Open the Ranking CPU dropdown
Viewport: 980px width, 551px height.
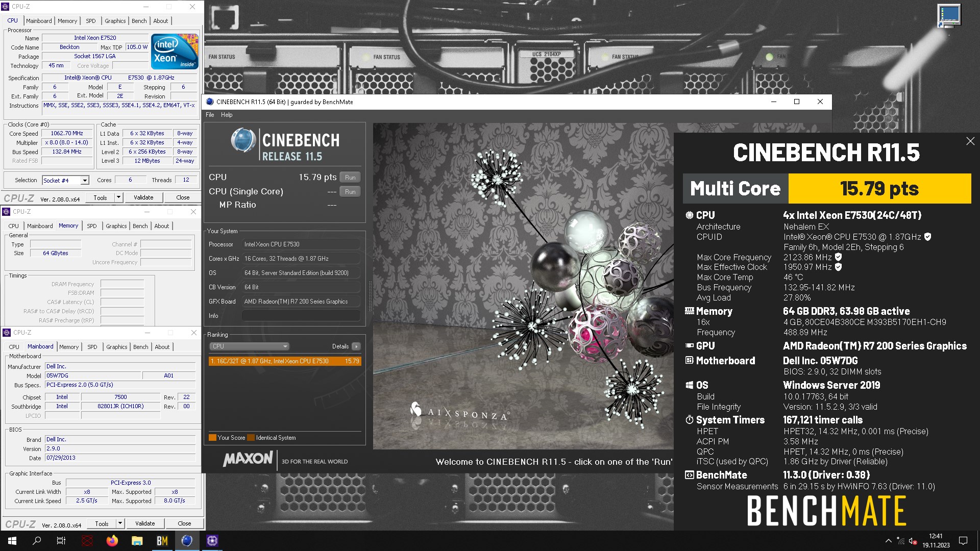coord(250,346)
